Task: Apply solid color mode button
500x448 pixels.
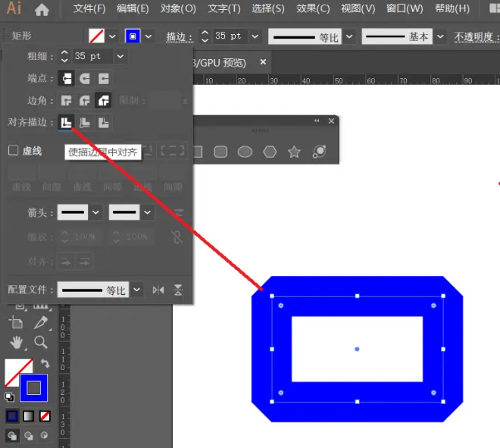Action: coord(12,416)
